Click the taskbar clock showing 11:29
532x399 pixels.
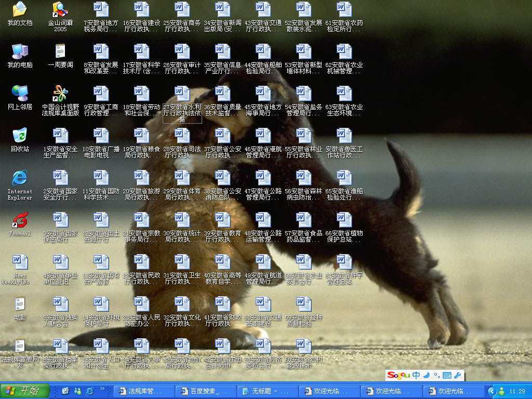tap(517, 391)
